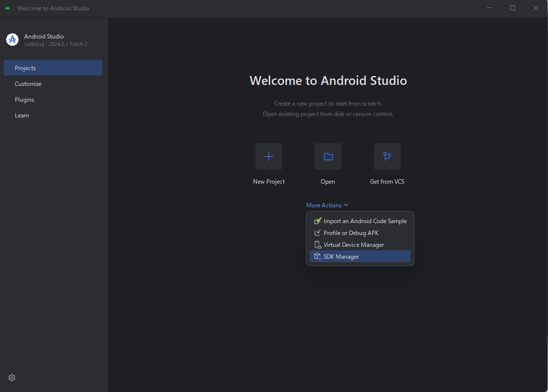Click the Open folder icon
The height and width of the screenshot is (392, 548).
pos(328,157)
